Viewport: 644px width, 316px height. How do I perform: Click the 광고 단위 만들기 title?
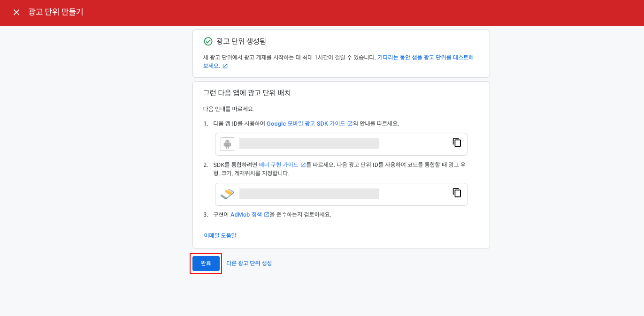click(x=56, y=12)
